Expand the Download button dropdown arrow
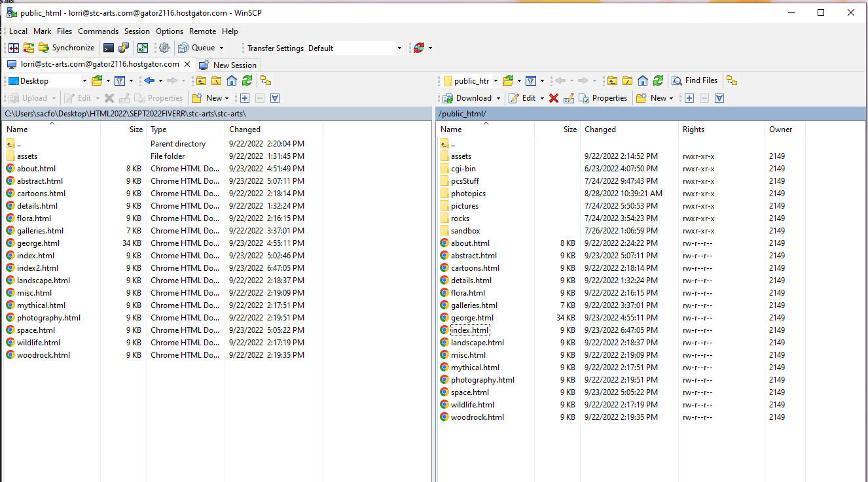Screen dimensions: 868x482 pos(499,98)
